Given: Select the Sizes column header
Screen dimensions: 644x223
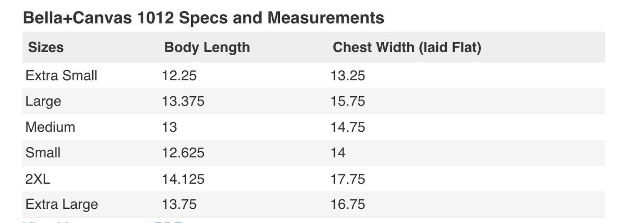Looking at the screenshot, I should tap(46, 47).
